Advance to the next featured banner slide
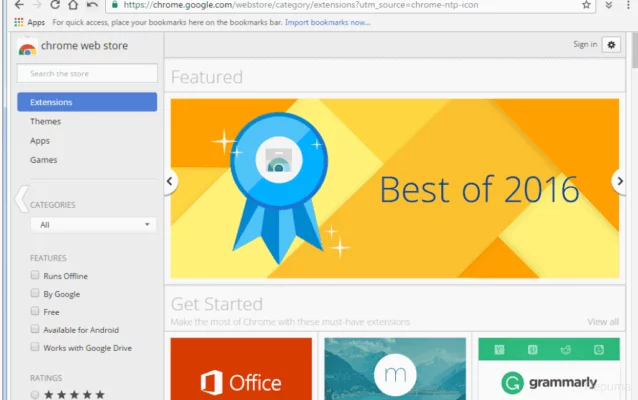The image size is (638, 400). (x=619, y=181)
